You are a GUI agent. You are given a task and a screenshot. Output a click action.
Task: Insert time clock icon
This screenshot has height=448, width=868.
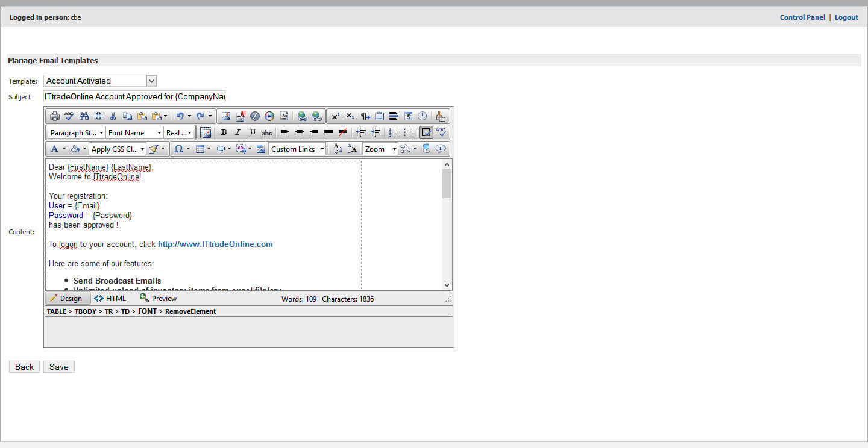point(423,116)
